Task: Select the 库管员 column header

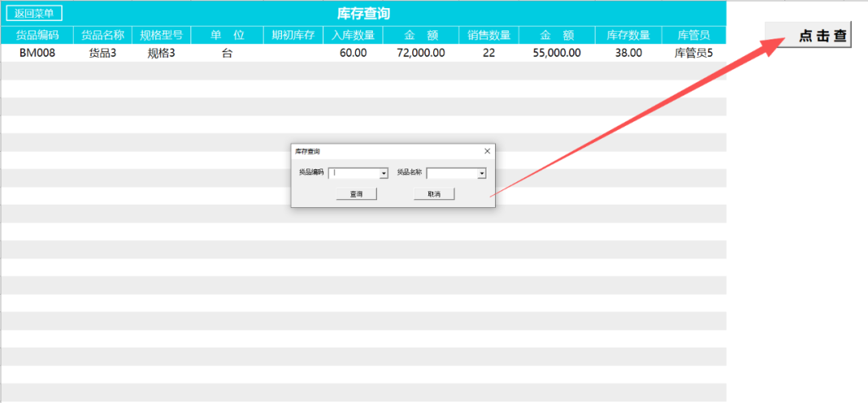Action: (x=693, y=35)
